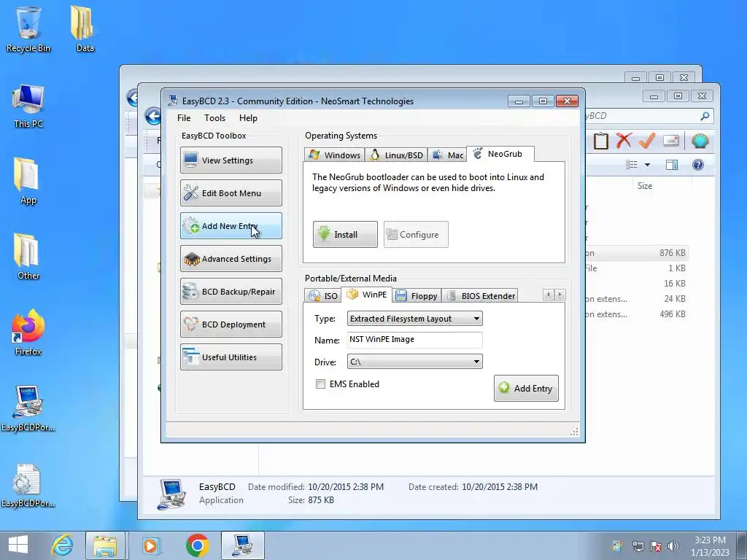Click the EasyBCD taskbar icon
Viewport: 747px width, 560px height.
(x=243, y=545)
